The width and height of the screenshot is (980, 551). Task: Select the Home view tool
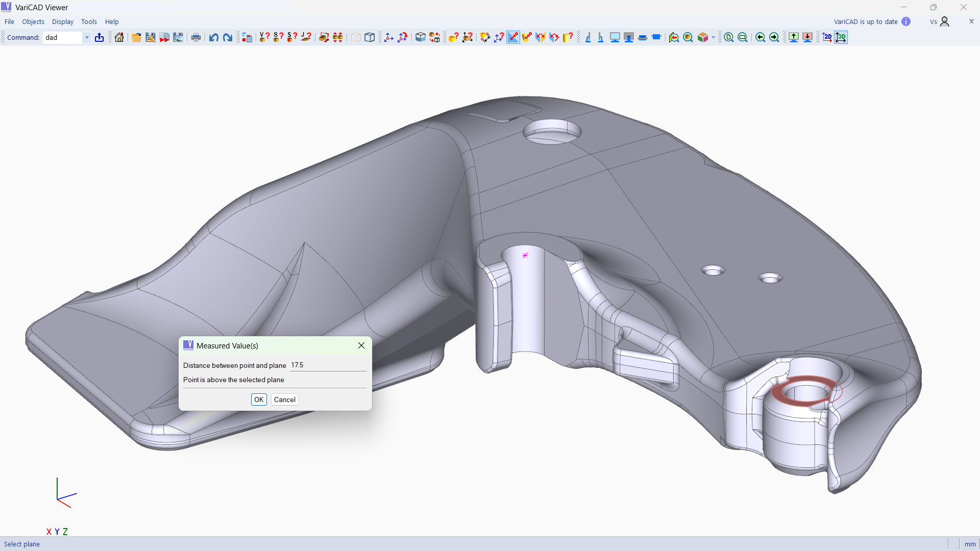[118, 37]
